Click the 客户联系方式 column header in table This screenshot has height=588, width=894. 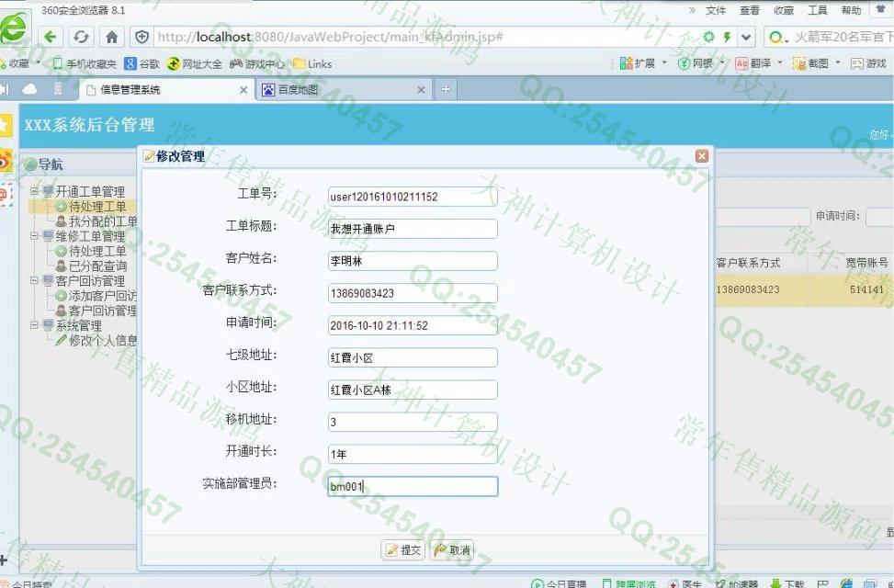pos(748,263)
